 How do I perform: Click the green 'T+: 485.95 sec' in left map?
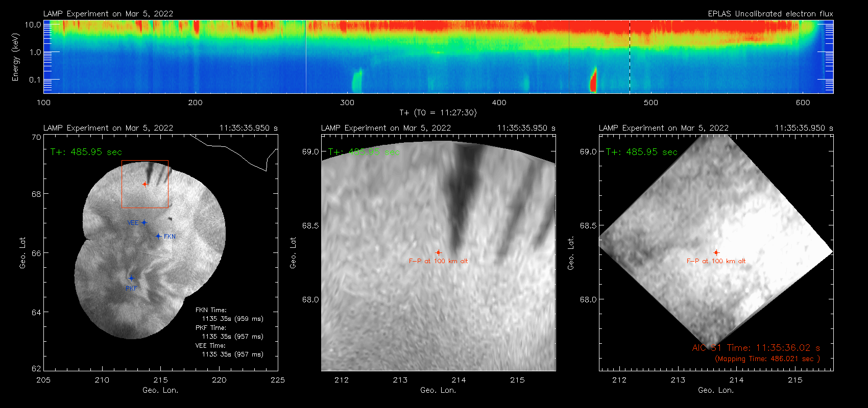[86, 152]
